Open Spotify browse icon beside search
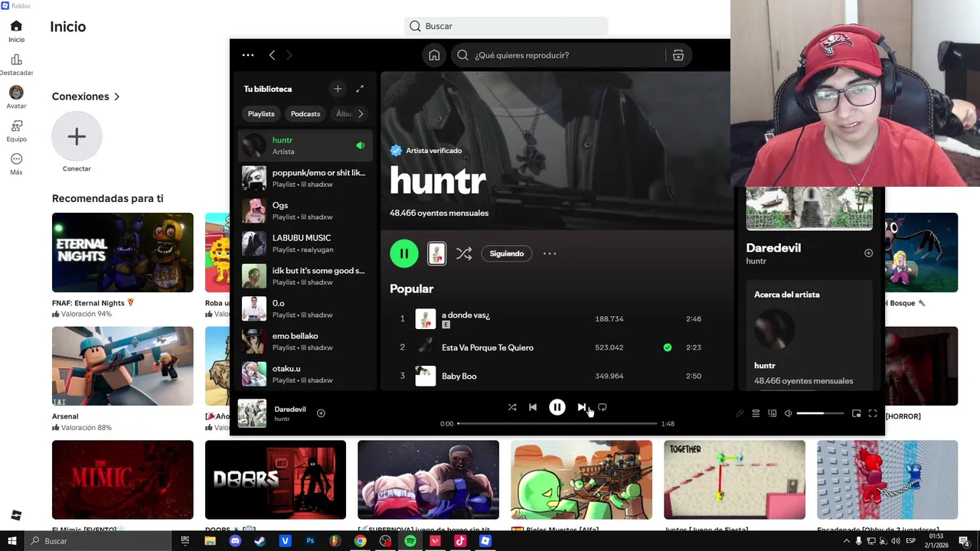The height and width of the screenshot is (551, 980). pos(678,55)
